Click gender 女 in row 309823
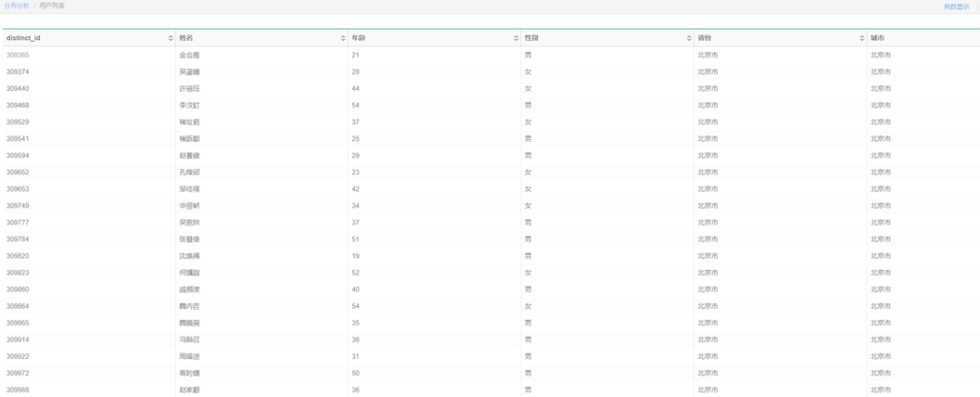Viewport: 980px width, 397px height. [x=528, y=273]
